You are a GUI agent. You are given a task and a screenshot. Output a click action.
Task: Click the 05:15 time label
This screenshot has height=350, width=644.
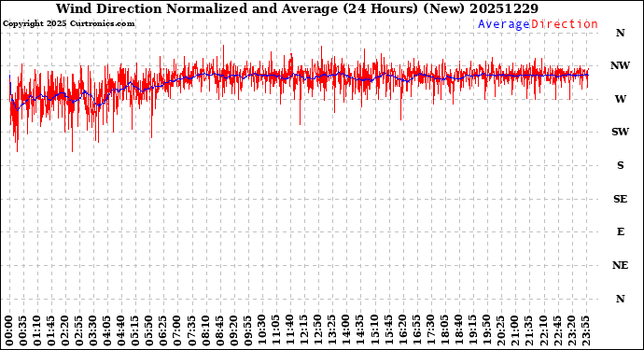(134, 330)
